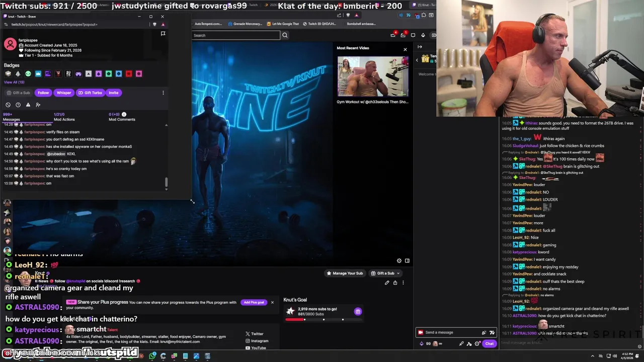Open chat settings gear icon
Screen dimensions: 644x362
tap(477, 344)
